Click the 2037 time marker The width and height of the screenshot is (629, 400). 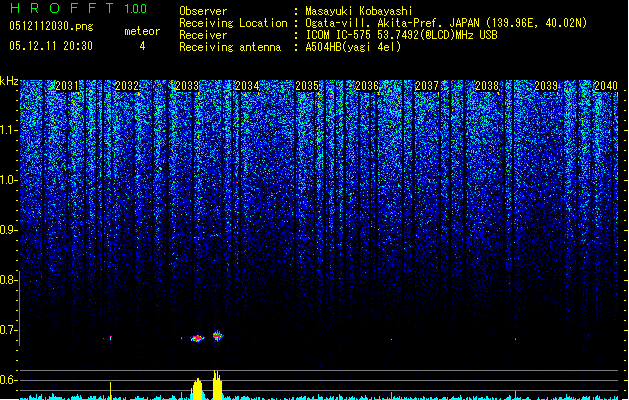pyautogui.click(x=427, y=86)
